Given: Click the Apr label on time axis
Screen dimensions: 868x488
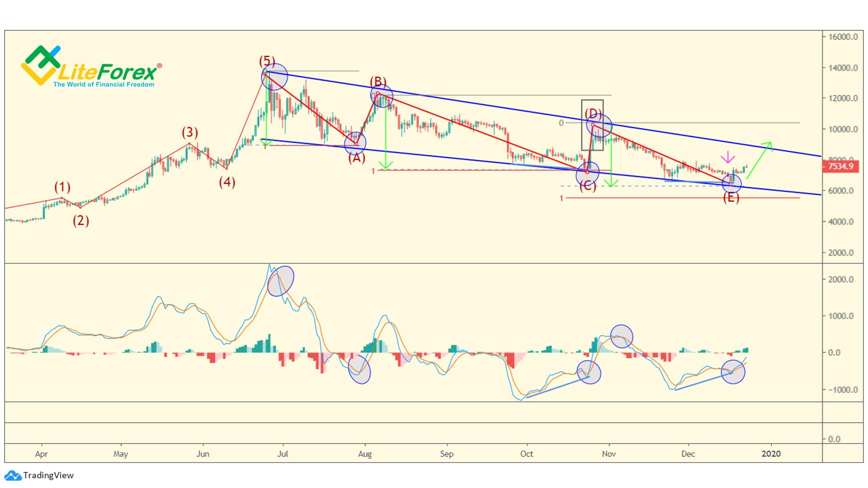Looking at the screenshot, I should coord(41,454).
